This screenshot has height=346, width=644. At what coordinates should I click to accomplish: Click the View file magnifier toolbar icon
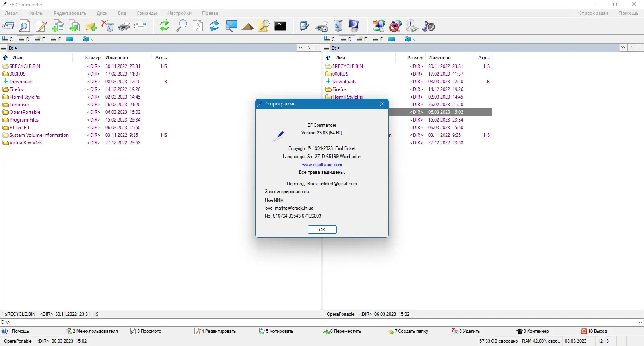click(24, 26)
